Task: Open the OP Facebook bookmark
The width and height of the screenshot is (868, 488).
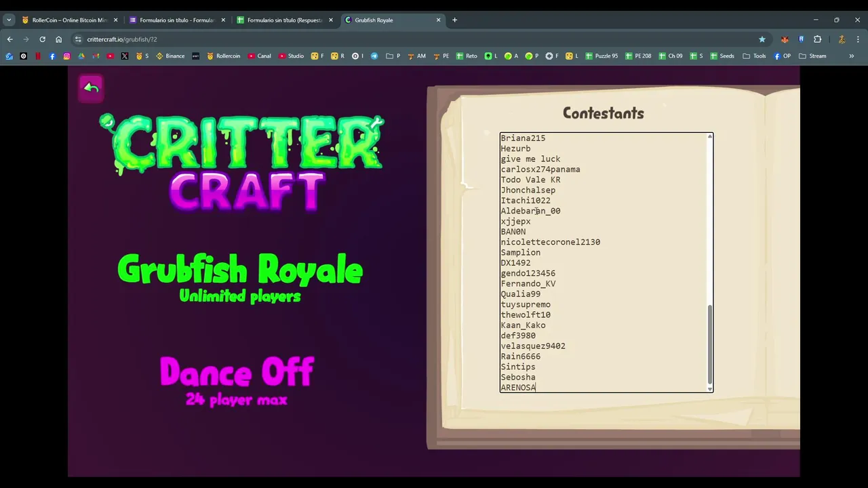Action: (783, 56)
